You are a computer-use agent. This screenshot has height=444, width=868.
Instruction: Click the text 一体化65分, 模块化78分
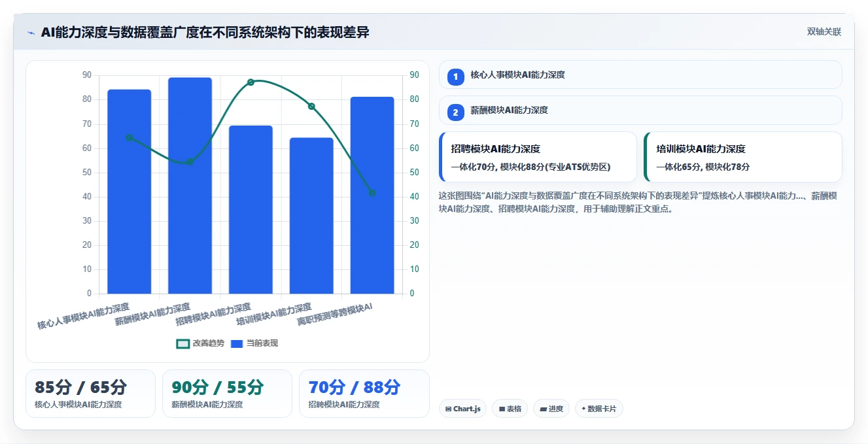click(703, 167)
